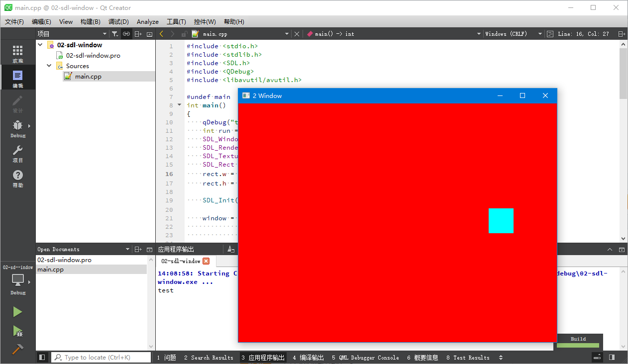Image resolution: width=628 pixels, height=364 pixels.
Task: Maximize output pane icon at top right
Action: [622, 249]
